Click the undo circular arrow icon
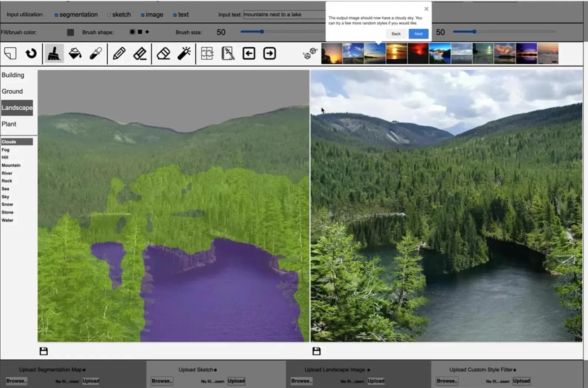 pyautogui.click(x=31, y=53)
